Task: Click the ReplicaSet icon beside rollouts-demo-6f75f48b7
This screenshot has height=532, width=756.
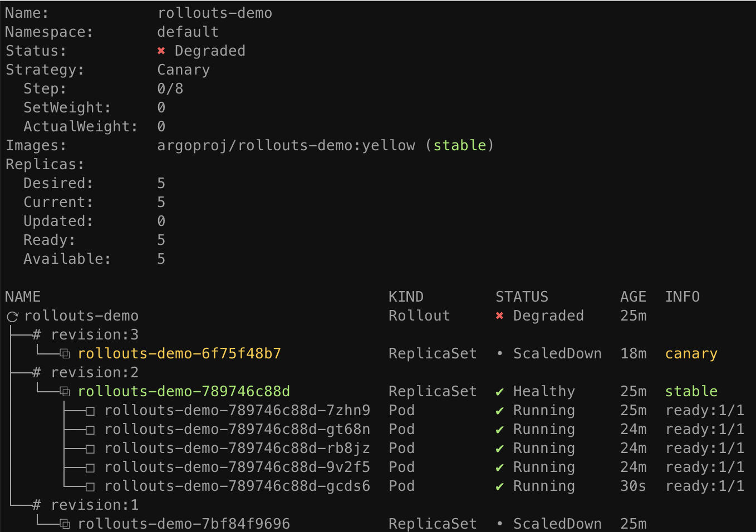Action: pos(65,354)
